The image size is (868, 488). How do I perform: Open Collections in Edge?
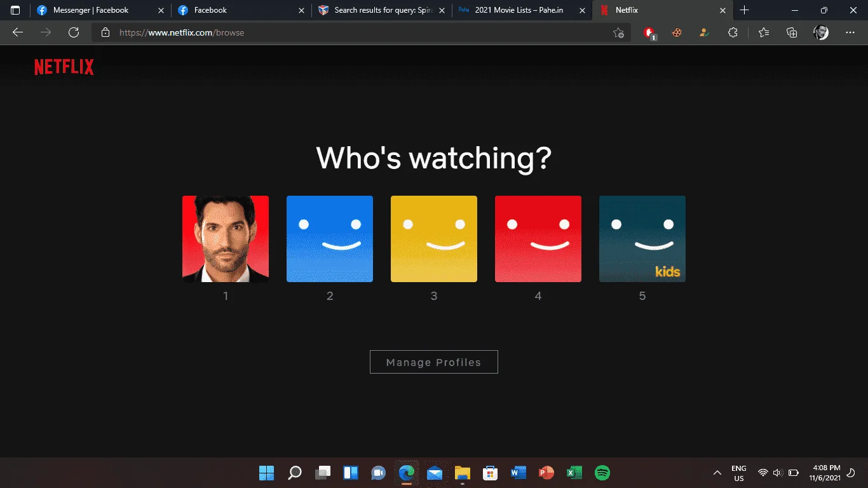click(792, 32)
